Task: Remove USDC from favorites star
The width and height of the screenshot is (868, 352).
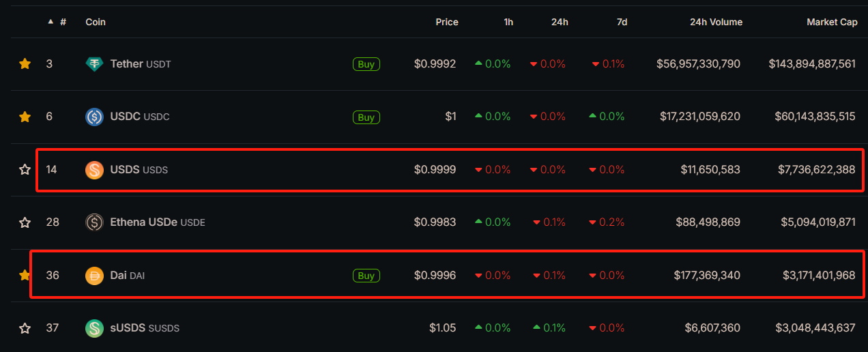Action: coord(25,117)
